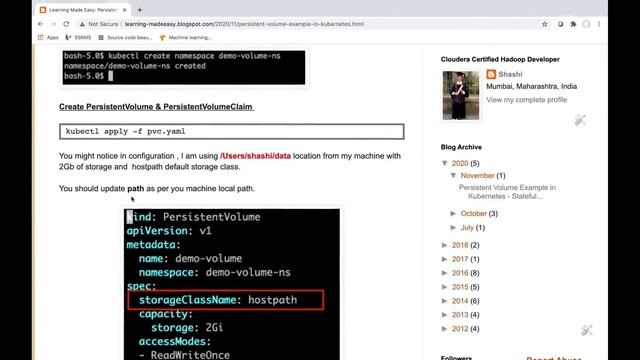Click the kubectl apply -f pvc.yaml code box
Viewport: 640px width, 360px height.
(231, 131)
